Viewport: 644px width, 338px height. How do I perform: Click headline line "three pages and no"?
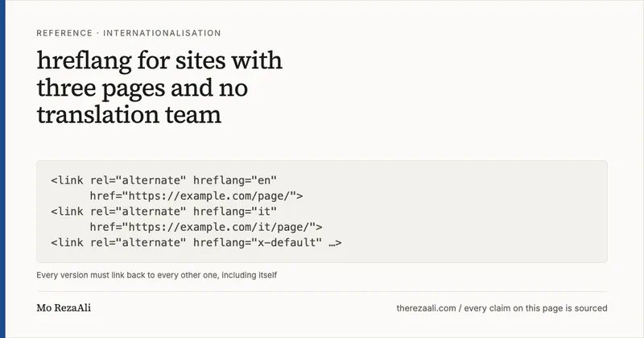click(x=142, y=89)
